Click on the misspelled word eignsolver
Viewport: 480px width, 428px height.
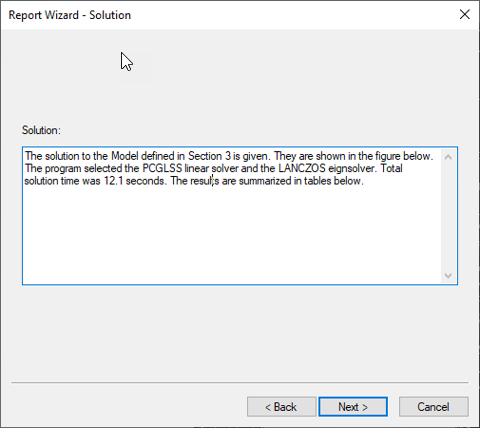coord(353,168)
